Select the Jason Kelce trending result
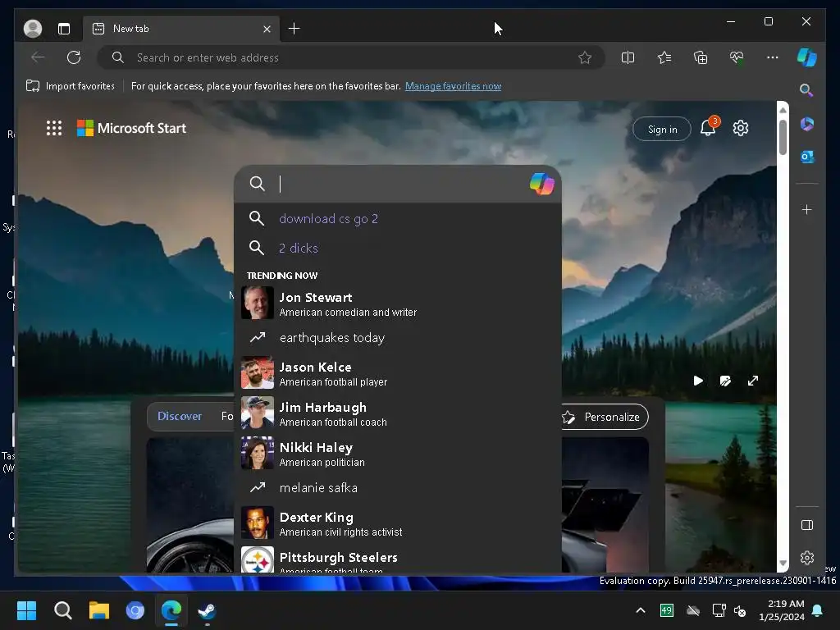Image resolution: width=840 pixels, height=630 pixels. [398, 373]
